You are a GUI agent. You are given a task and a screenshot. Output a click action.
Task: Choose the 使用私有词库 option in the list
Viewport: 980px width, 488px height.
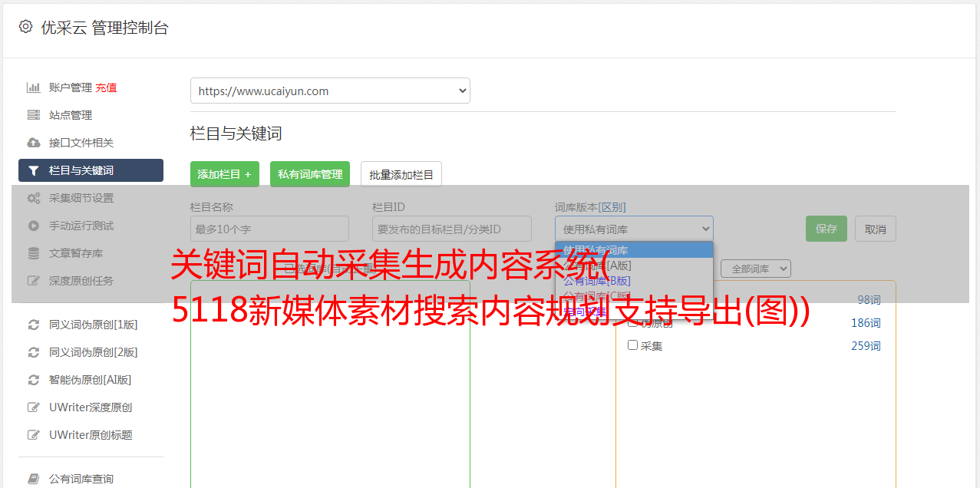click(x=634, y=250)
